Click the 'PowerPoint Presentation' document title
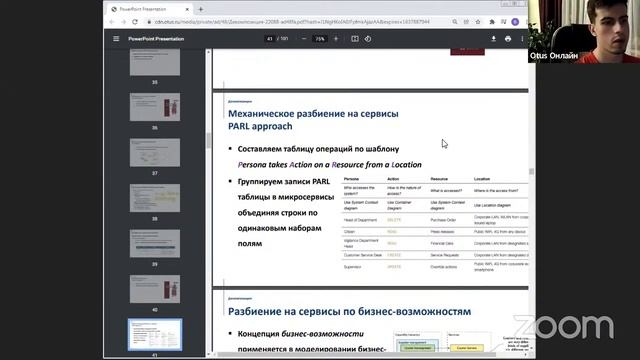The height and width of the screenshot is (360, 640). point(156,39)
